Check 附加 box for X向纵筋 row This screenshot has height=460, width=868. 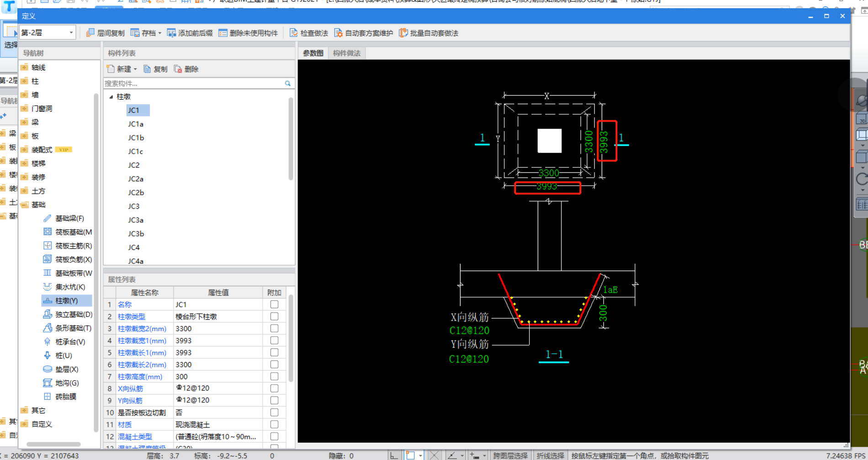[274, 388]
